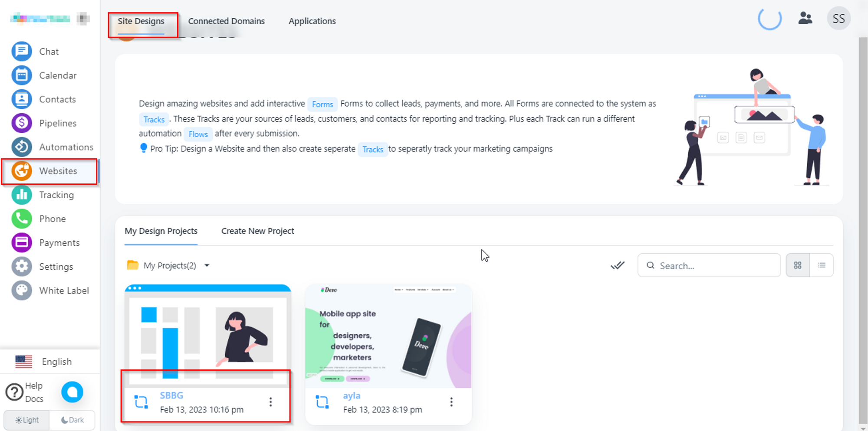Viewport: 868px width, 431px height.
Task: Open SBBG project three-dot menu
Action: point(270,402)
